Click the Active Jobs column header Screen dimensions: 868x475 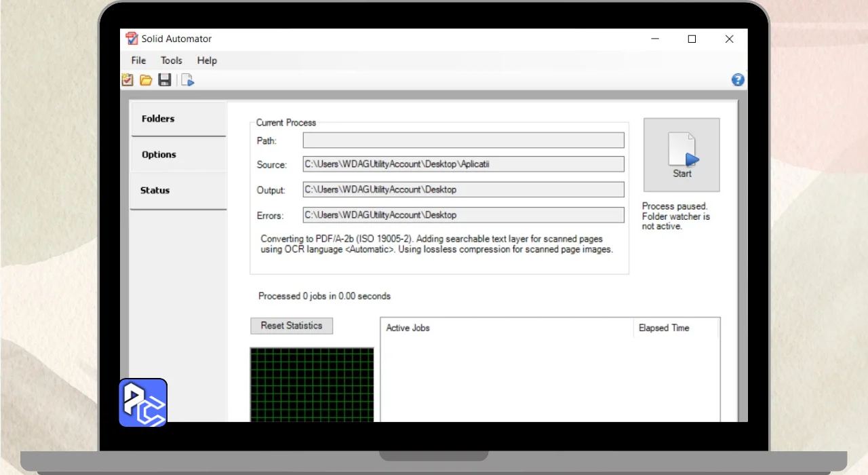506,328
